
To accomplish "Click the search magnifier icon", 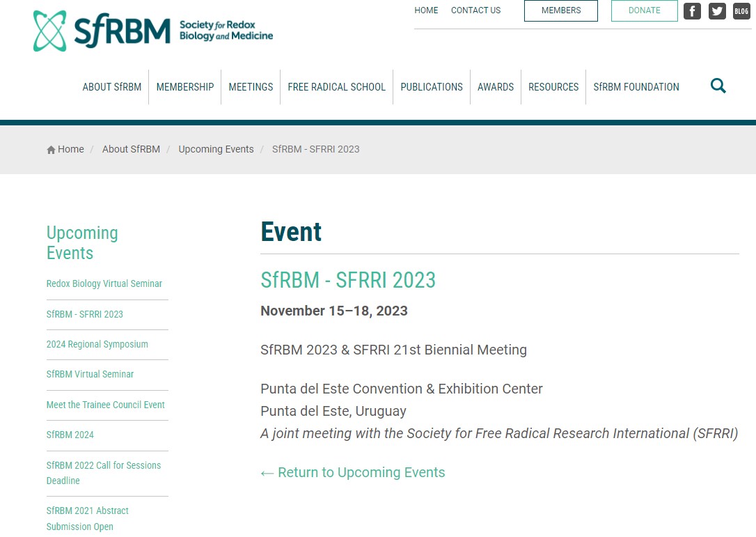I will (718, 86).
